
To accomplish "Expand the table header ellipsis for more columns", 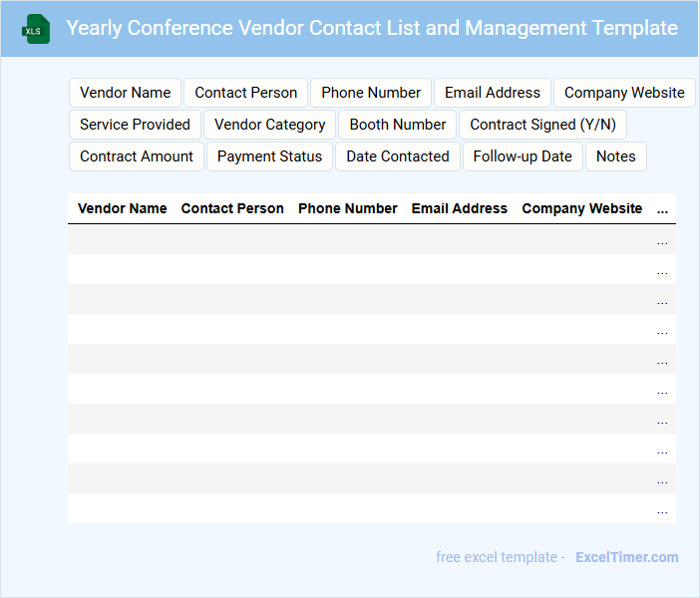I will pyautogui.click(x=662, y=209).
